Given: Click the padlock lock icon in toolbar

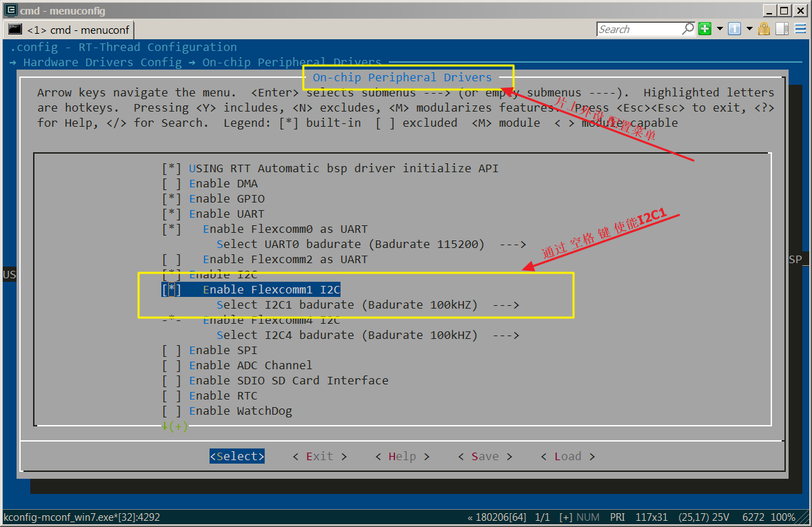Looking at the screenshot, I should point(764,29).
